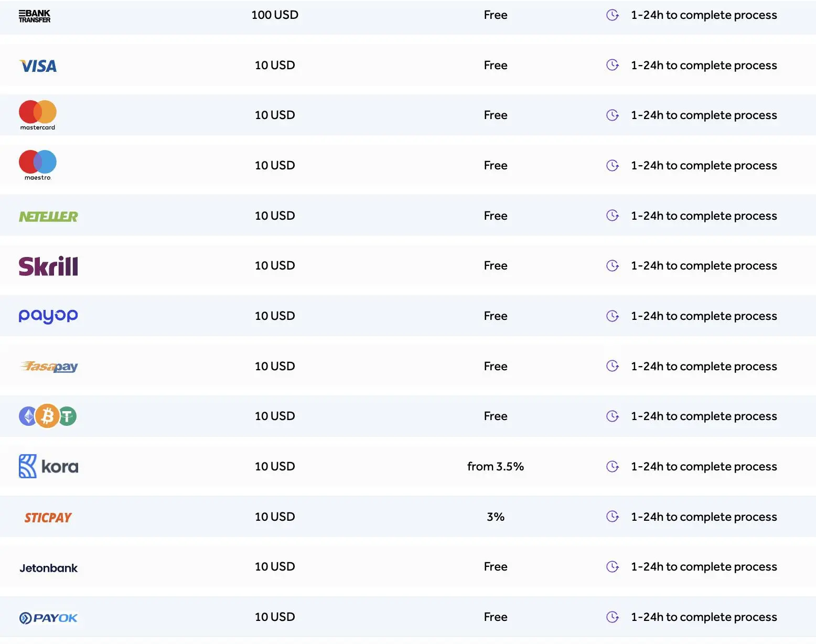The image size is (816, 644).
Task: Click the clock icon in the Skrill row
Action: point(613,265)
